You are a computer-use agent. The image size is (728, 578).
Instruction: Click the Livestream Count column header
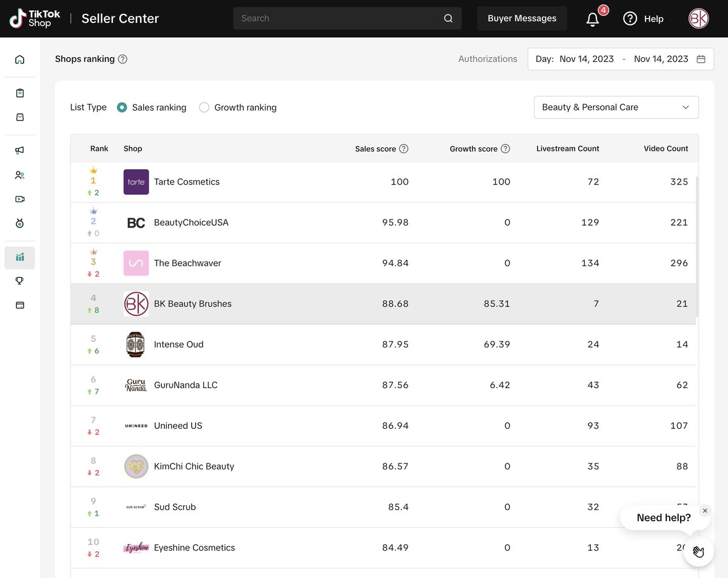point(568,149)
